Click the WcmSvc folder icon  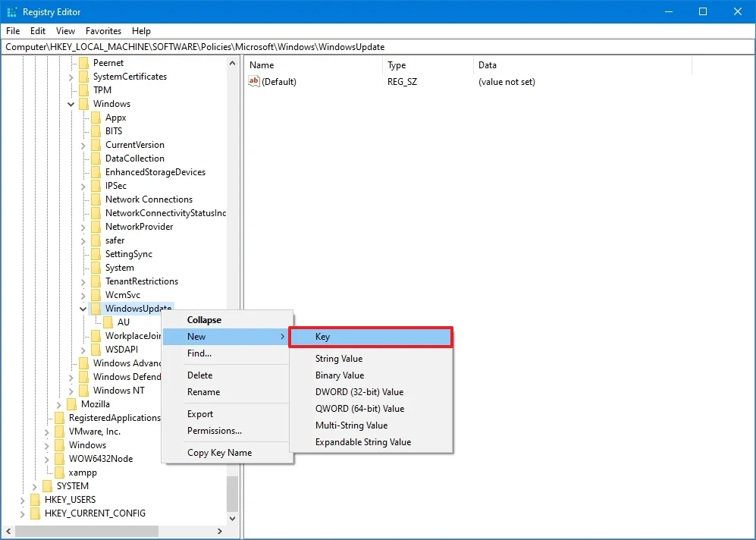(x=96, y=295)
